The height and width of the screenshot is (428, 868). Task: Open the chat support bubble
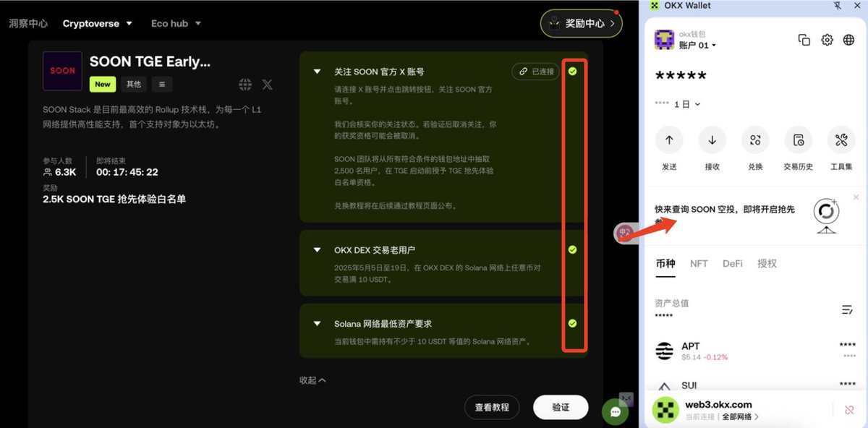615,412
